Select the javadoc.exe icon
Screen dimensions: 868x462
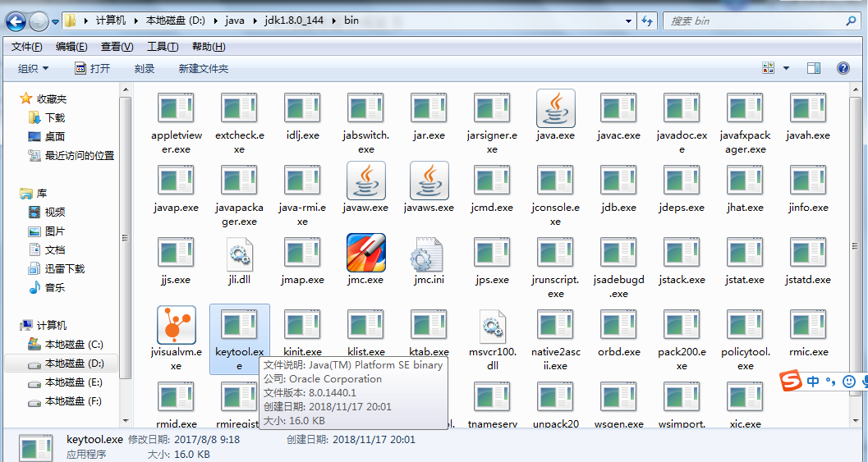pos(682,108)
